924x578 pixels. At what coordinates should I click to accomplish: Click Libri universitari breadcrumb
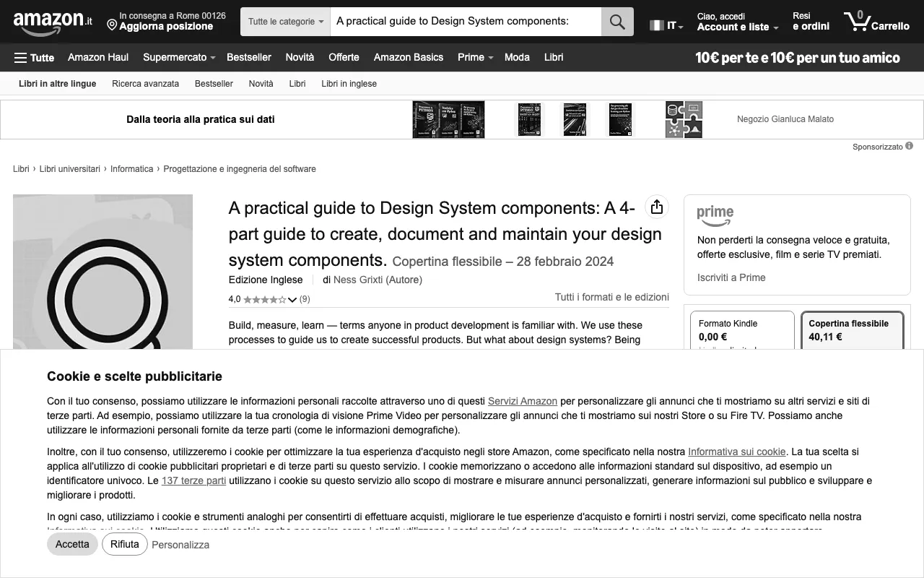pos(70,169)
